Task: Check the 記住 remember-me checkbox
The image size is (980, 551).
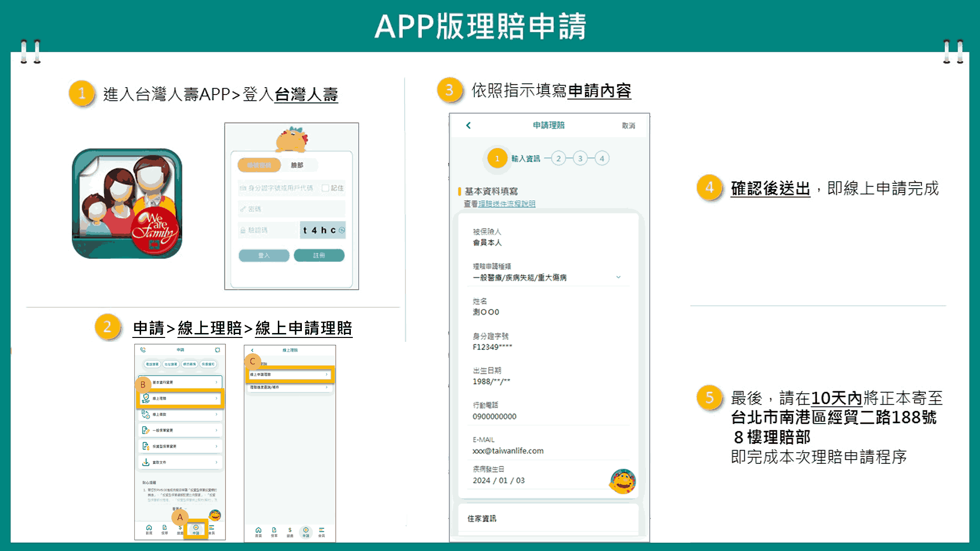Action: [325, 188]
